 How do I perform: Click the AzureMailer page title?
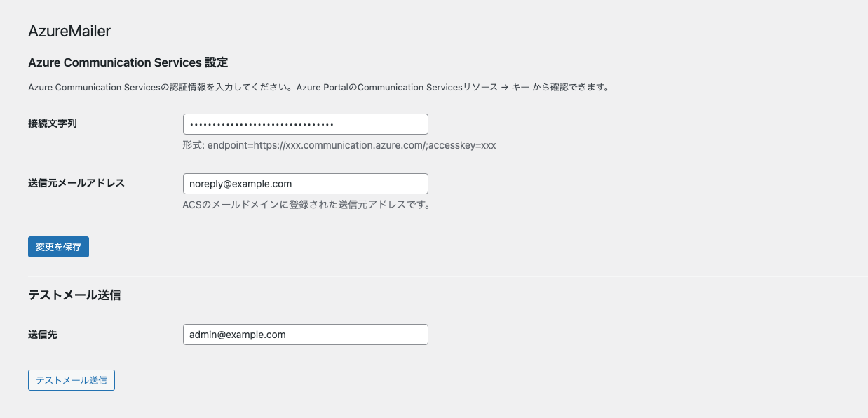69,32
